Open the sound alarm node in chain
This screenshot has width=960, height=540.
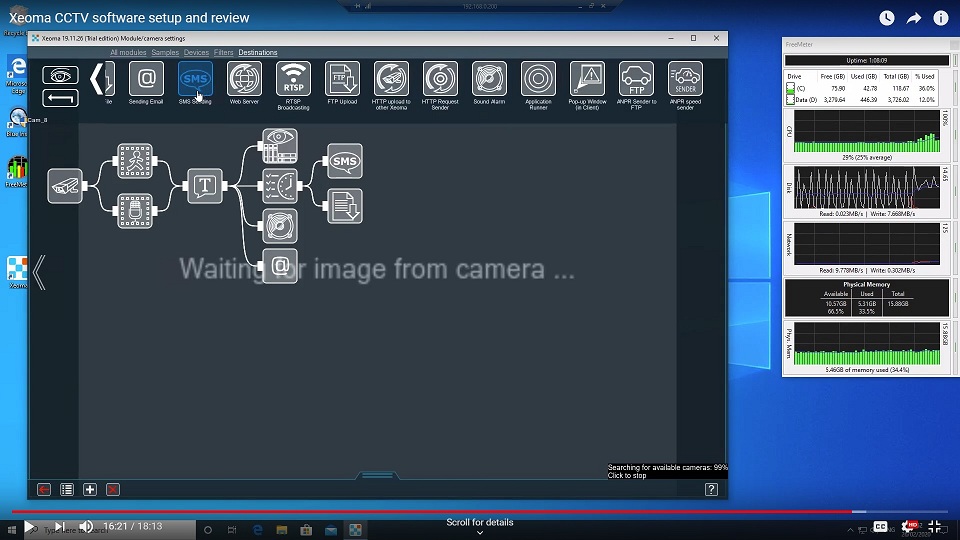click(280, 226)
